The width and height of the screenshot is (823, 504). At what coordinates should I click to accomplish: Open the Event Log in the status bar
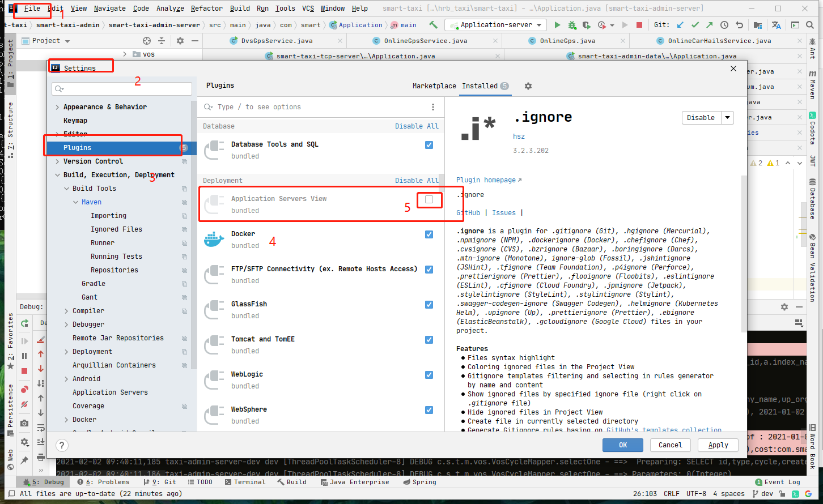tap(777, 482)
